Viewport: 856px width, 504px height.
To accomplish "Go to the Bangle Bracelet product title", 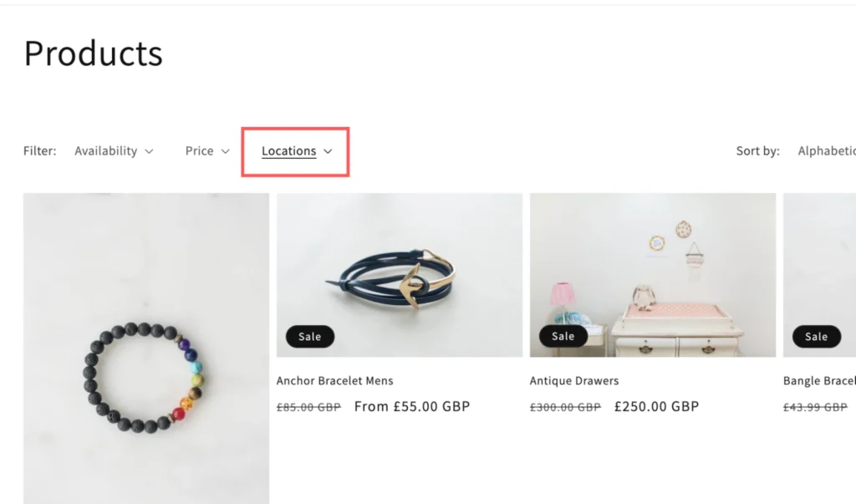I will tap(819, 381).
